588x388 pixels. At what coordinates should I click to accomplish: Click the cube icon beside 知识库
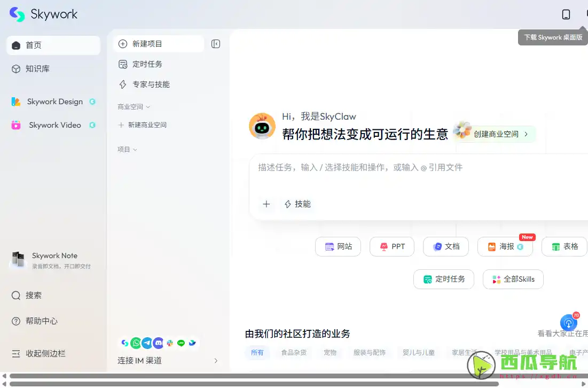click(x=15, y=68)
